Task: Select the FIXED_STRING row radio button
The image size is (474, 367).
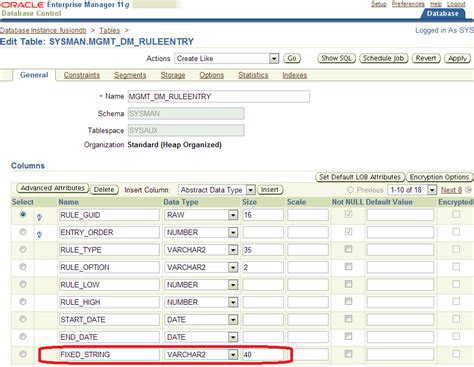Action: pyautogui.click(x=23, y=354)
